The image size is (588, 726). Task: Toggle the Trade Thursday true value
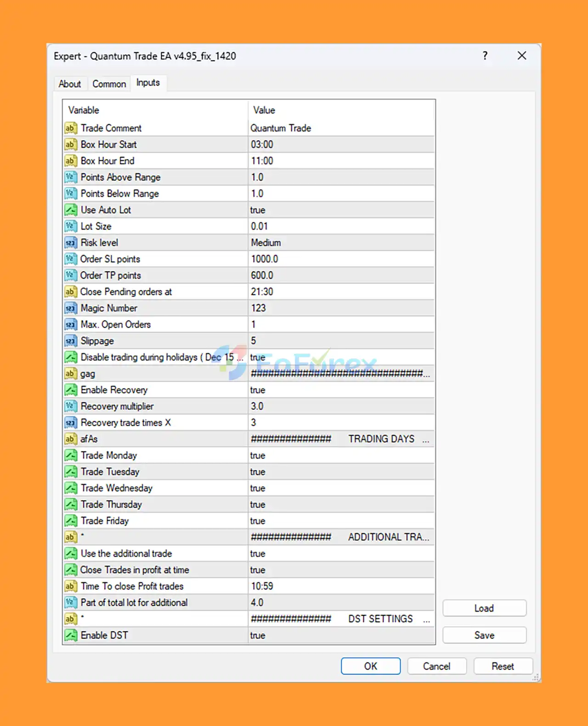tap(341, 504)
